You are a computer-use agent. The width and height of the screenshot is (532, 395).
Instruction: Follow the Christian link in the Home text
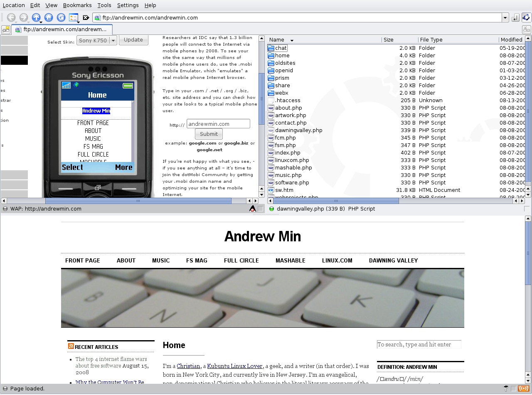click(189, 366)
